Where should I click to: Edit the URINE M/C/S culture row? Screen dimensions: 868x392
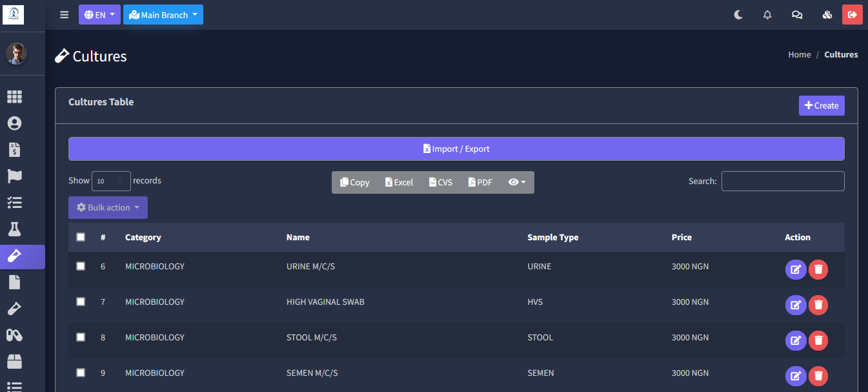click(796, 269)
